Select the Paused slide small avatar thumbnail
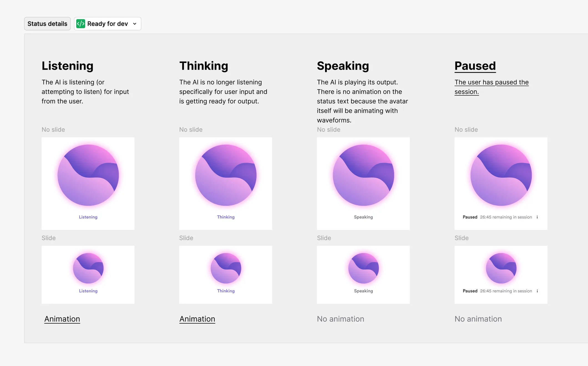Screen dimensions: 588x366 coord(501,268)
